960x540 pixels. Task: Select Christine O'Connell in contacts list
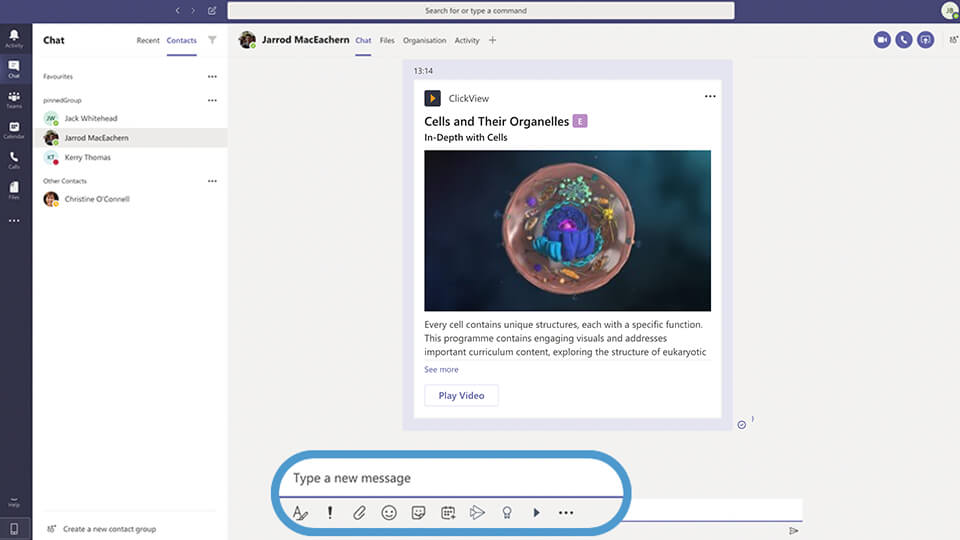point(97,199)
